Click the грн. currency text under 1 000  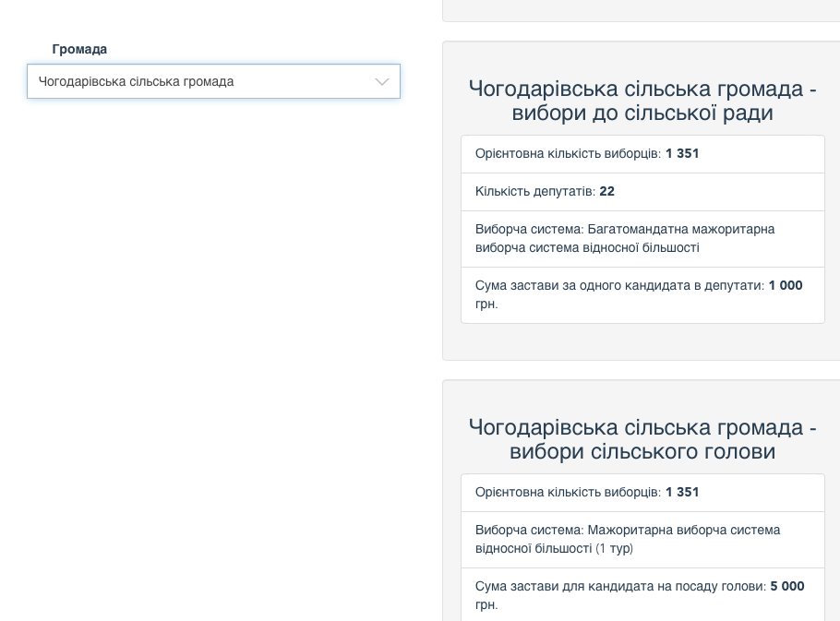pyautogui.click(x=486, y=305)
